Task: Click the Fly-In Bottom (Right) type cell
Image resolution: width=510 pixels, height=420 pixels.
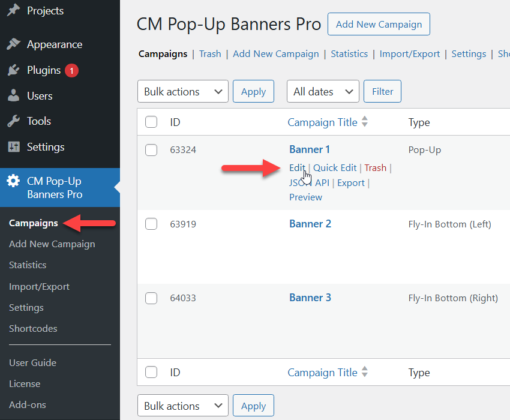Action: (x=453, y=298)
